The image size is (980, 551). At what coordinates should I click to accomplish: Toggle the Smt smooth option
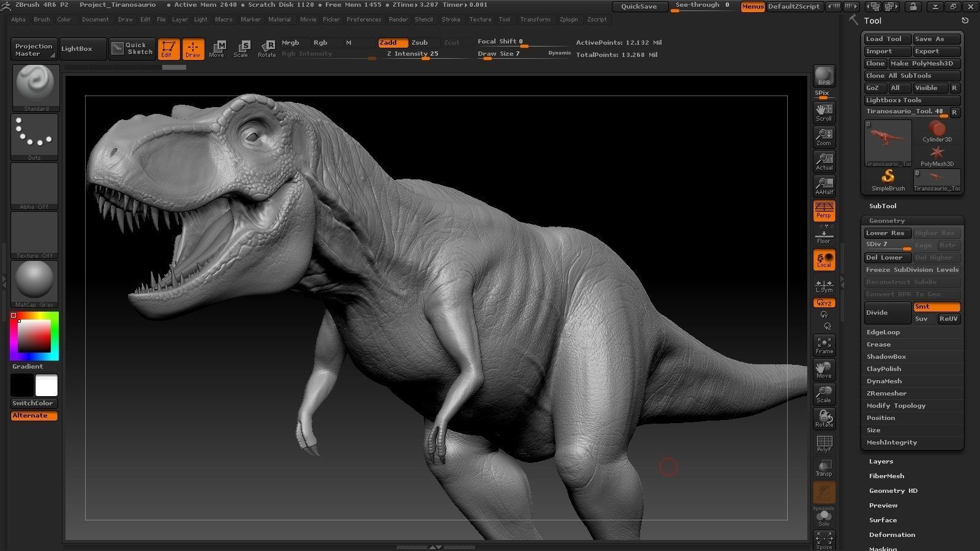[937, 307]
